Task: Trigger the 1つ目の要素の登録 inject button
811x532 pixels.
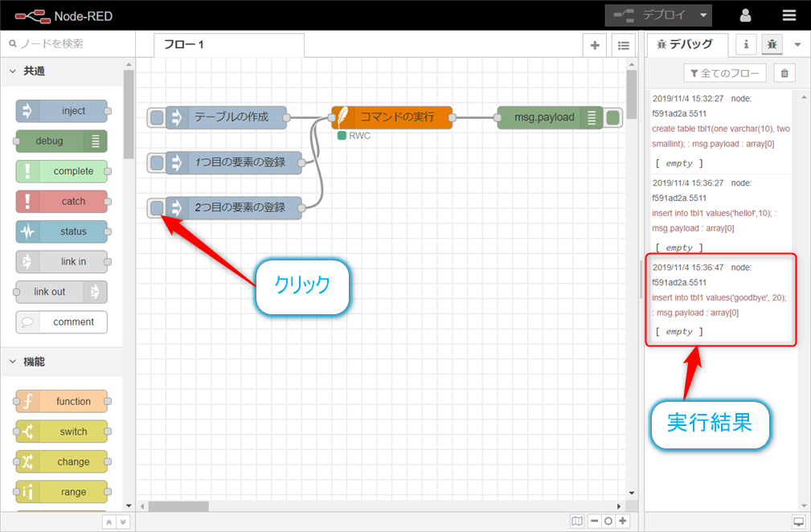Action: [x=156, y=163]
